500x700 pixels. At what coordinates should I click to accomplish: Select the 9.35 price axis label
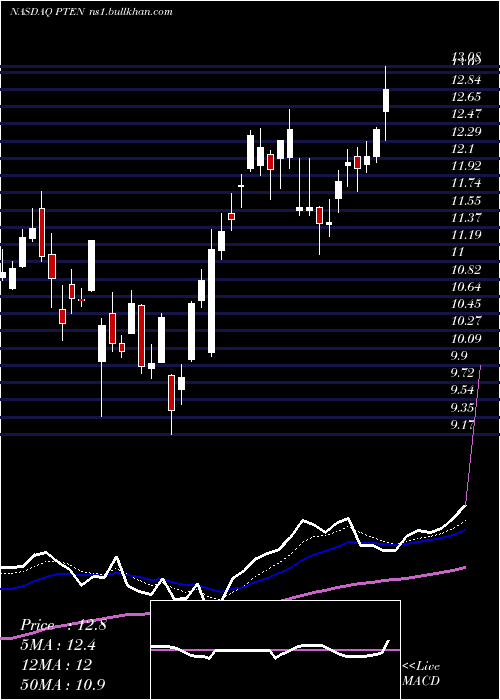462,408
